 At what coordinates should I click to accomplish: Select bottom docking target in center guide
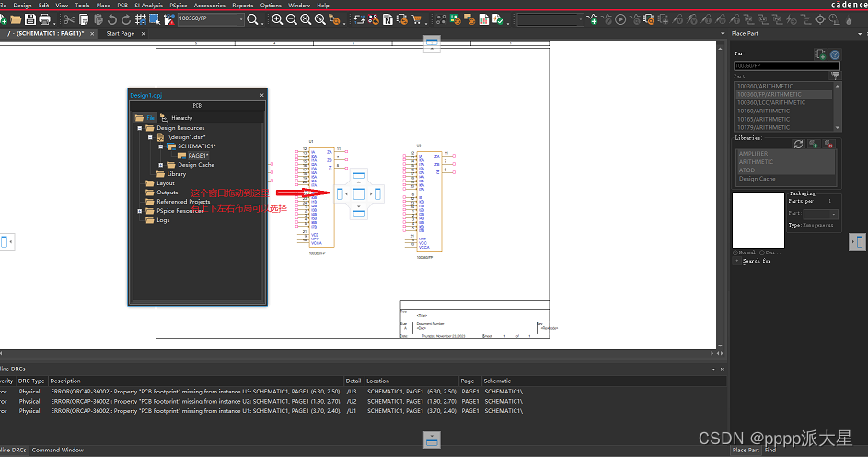tap(359, 213)
